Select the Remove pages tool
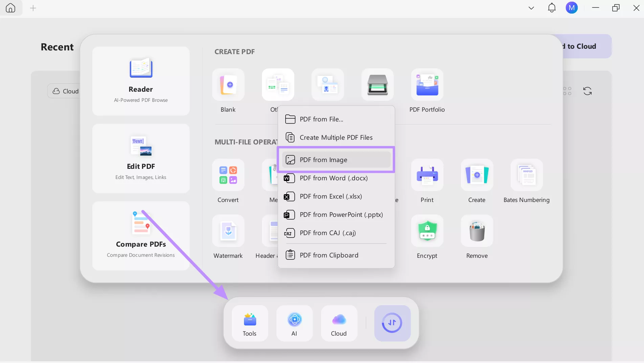 [x=476, y=231]
